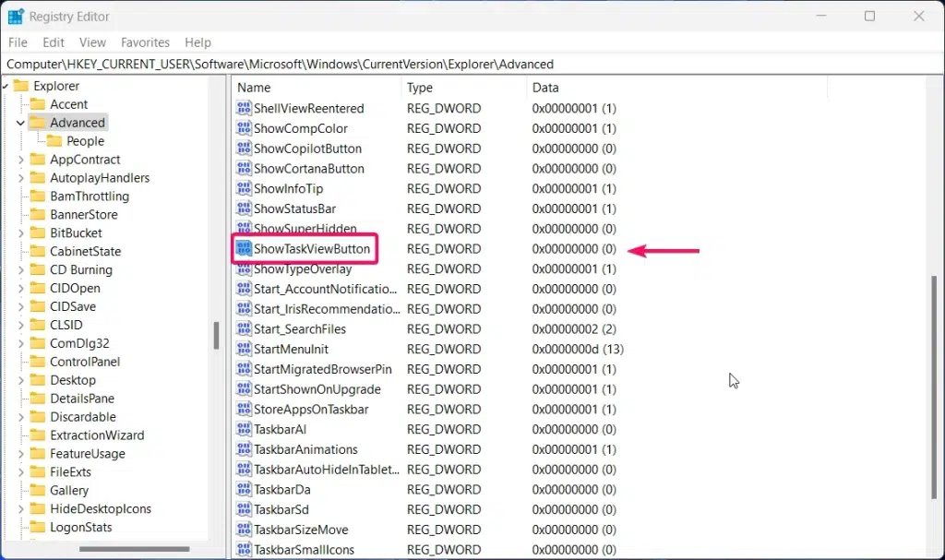
Task: Click the ShowStatusBar DWORD value icon
Action: point(244,209)
